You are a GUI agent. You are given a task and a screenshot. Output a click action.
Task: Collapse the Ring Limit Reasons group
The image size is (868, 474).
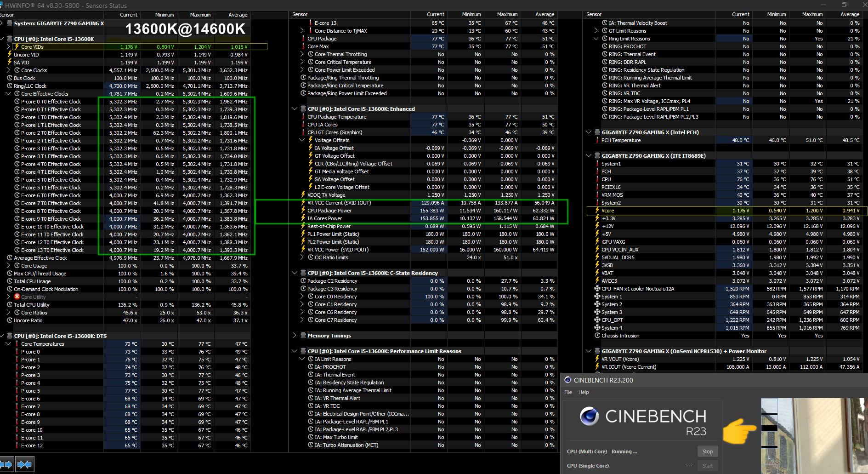coord(596,39)
